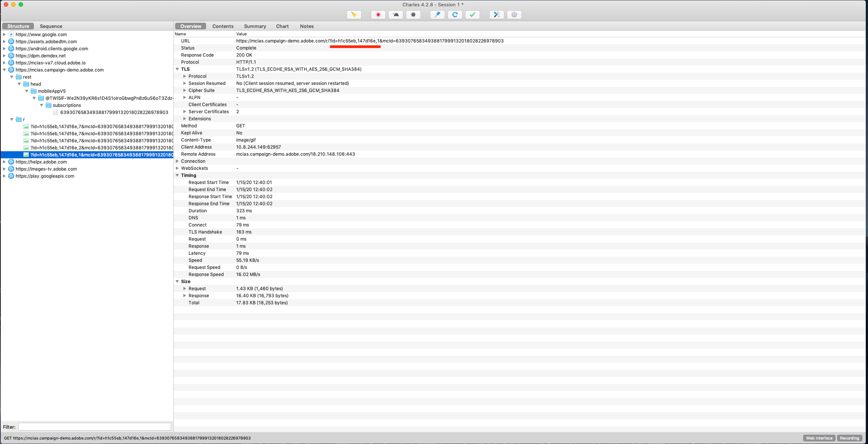
Task: Validate the response with the green checkmark
Action: [472, 15]
